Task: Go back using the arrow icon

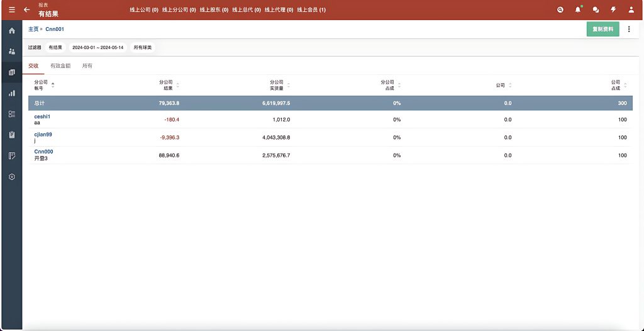Action: pyautogui.click(x=26, y=9)
